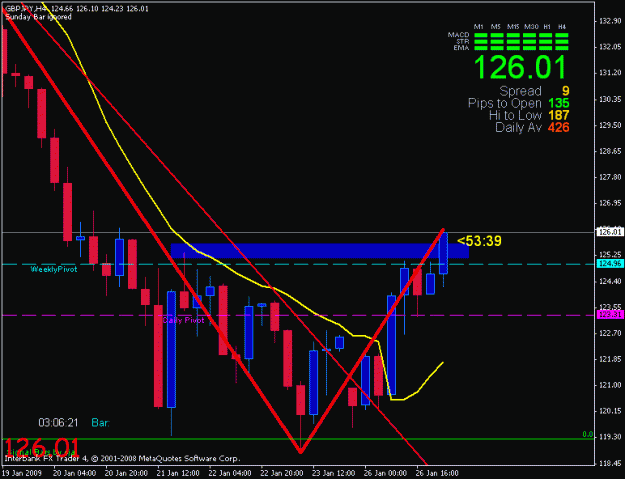Click the Daily Pivot label
Viewport: 625px width, 479px height.
(183, 320)
